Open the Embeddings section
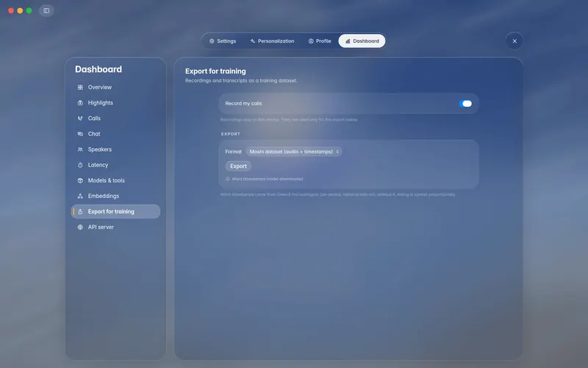 pyautogui.click(x=115, y=196)
